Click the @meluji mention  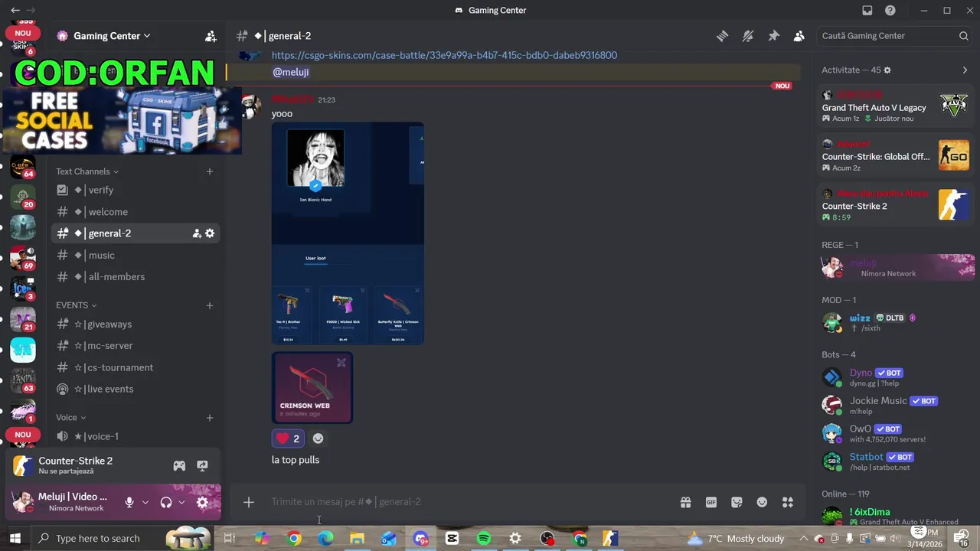(291, 72)
